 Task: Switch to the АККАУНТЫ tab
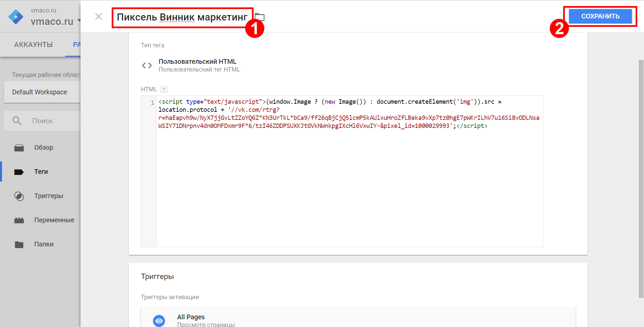coord(33,45)
